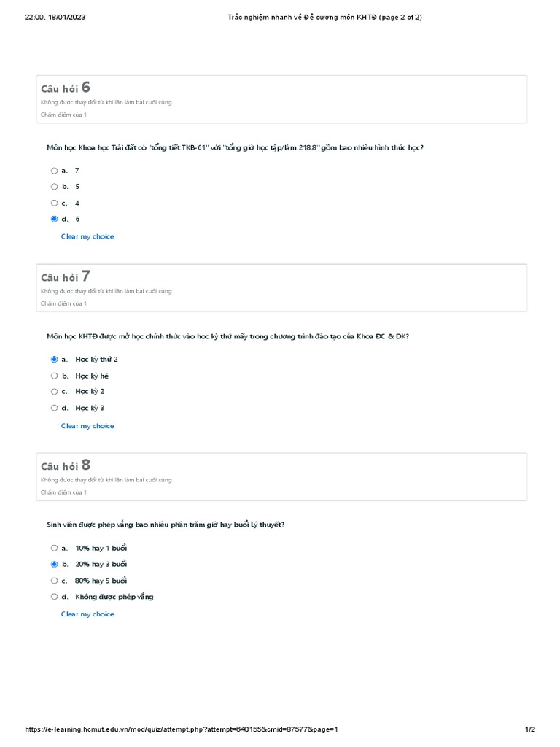Select answer a. 7 for Câu hỏi 6
560x747 pixels.
(x=54, y=171)
